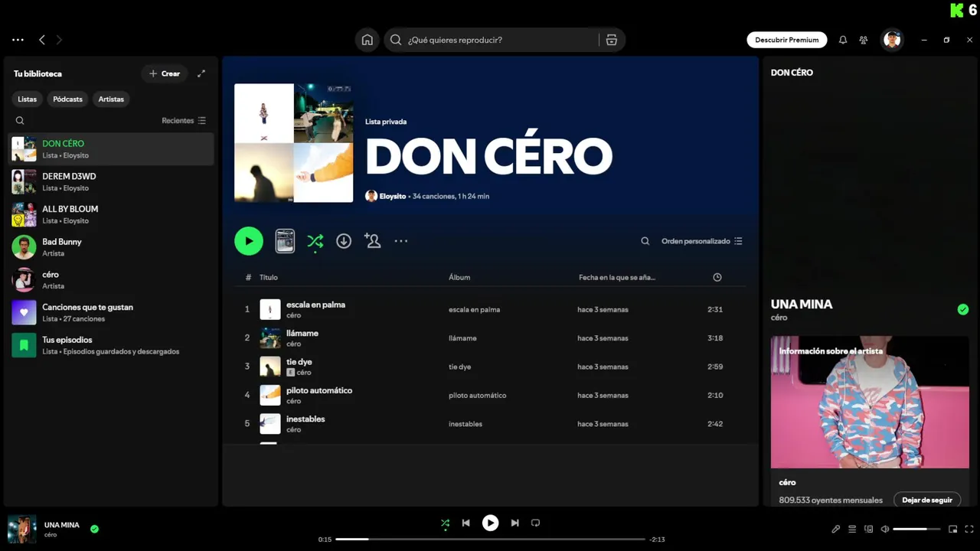This screenshot has height=551, width=980.
Task: Select track piloto automático
Action: point(490,395)
